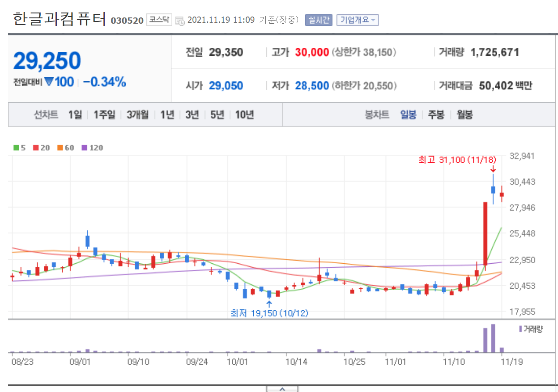Click the 최저 19,150 (10/12) chart label
This screenshot has width=558, height=392.
tap(269, 313)
